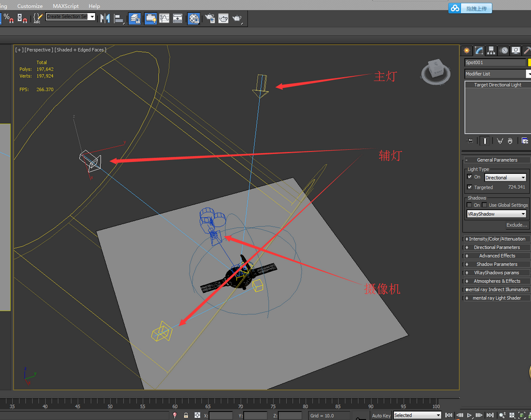Uncheck the Targeted checkbox
531x420 pixels.
(x=470, y=187)
